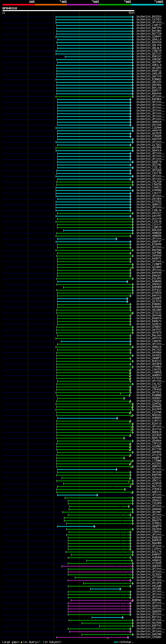Select hit label UniRef100_Q7SG32
The image size is (166, 644).
pos(149,313)
